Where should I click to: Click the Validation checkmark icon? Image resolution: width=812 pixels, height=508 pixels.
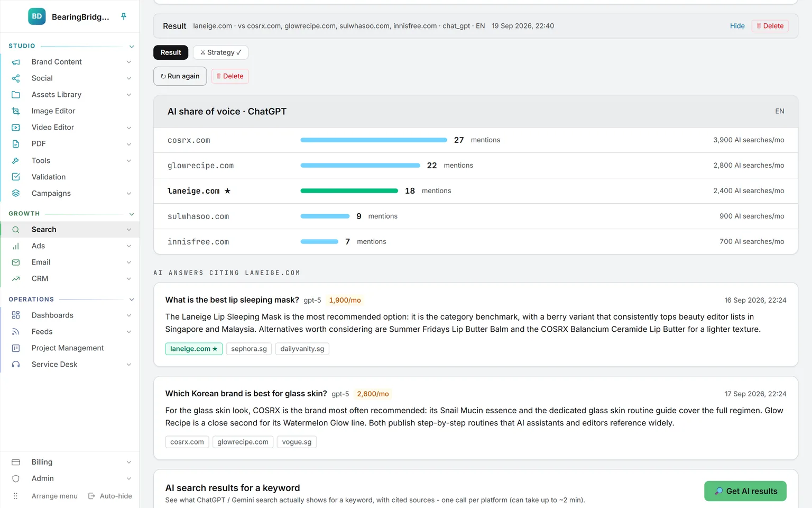[x=16, y=177]
